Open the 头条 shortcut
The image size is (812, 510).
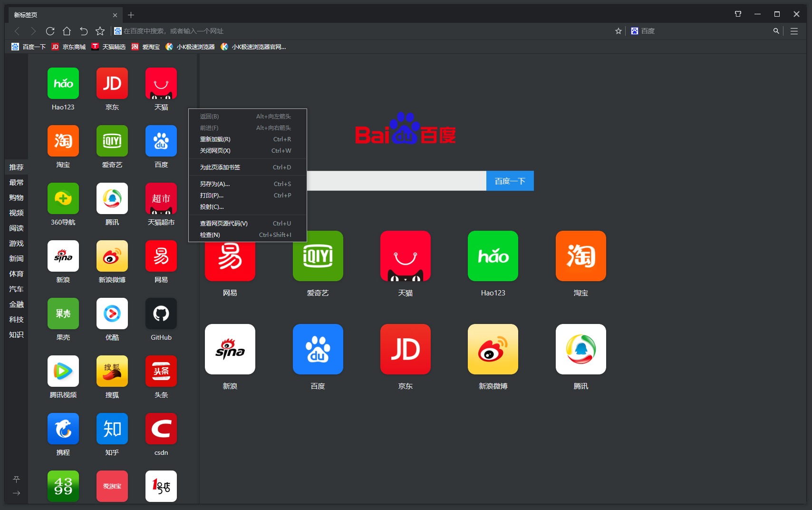pyautogui.click(x=161, y=371)
